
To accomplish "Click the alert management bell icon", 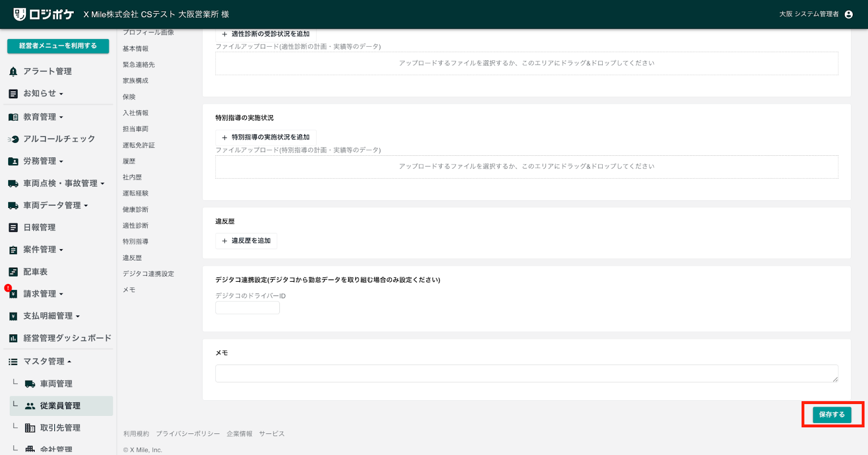I will click(x=13, y=72).
